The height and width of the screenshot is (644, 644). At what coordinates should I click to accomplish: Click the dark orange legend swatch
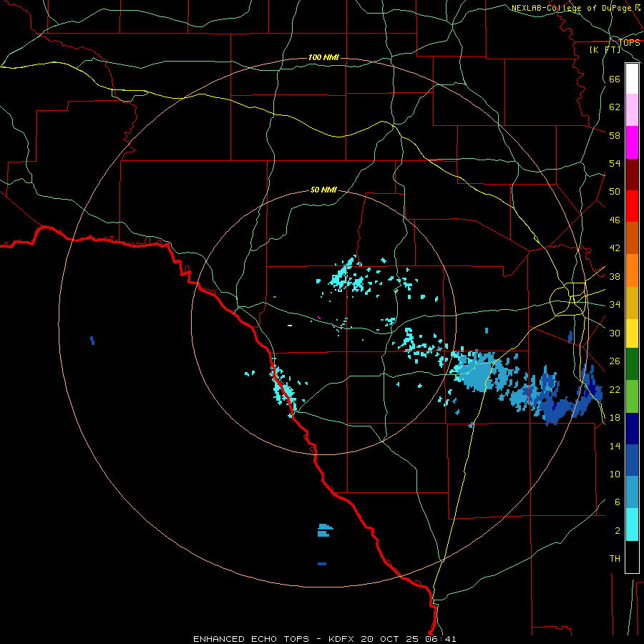coord(632,238)
